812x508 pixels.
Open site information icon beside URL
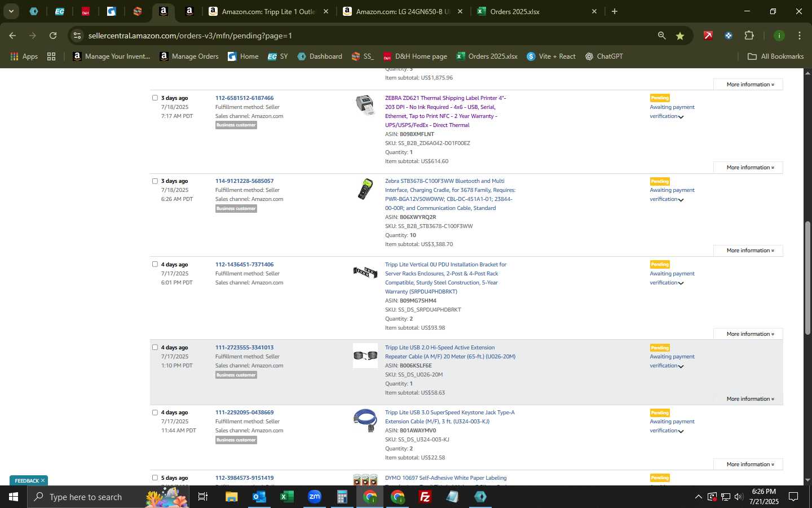[77, 36]
